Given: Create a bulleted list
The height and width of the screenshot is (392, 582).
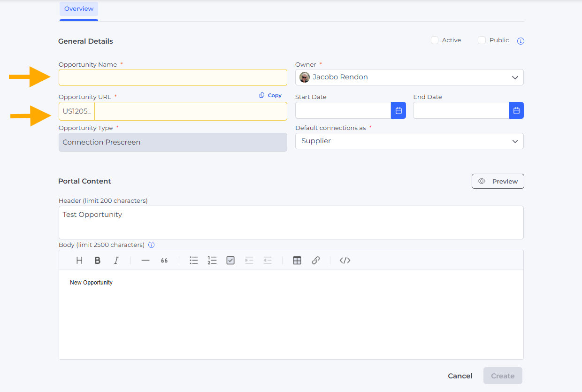Looking at the screenshot, I should coord(194,261).
